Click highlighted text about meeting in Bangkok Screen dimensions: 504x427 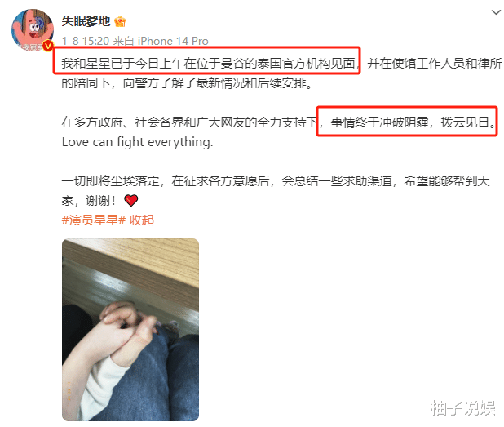208,64
